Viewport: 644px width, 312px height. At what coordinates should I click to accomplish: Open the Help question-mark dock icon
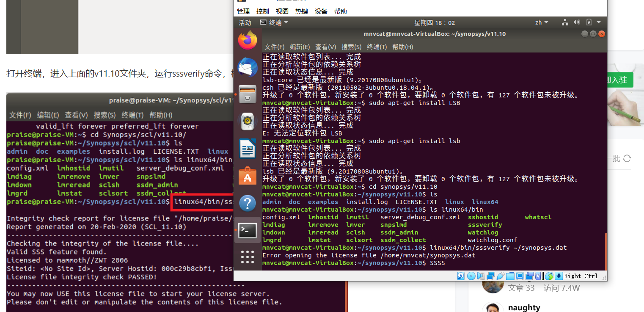tap(248, 203)
